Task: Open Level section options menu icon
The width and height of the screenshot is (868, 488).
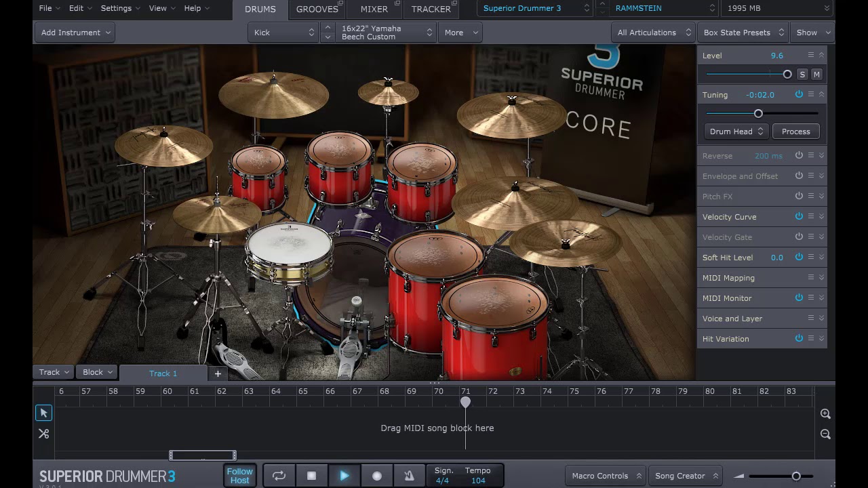Action: coord(810,55)
